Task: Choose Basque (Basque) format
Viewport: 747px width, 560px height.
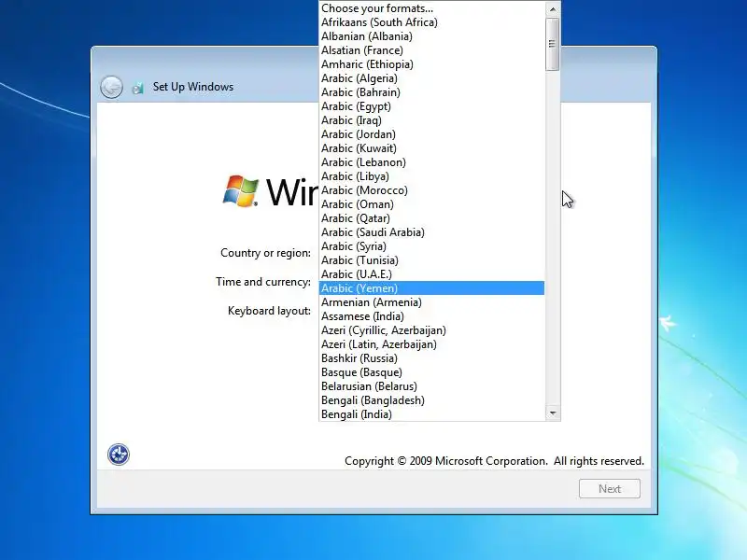Action: coord(431,372)
